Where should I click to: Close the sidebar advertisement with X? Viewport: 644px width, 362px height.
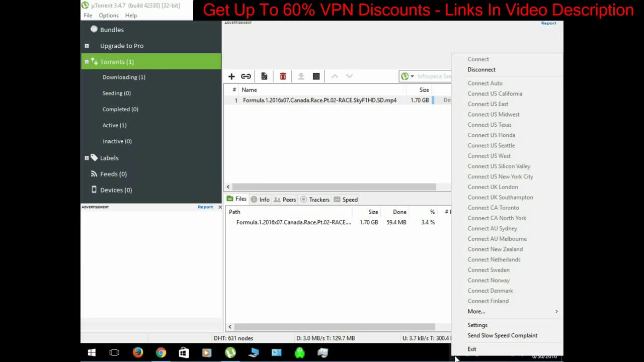click(220, 207)
